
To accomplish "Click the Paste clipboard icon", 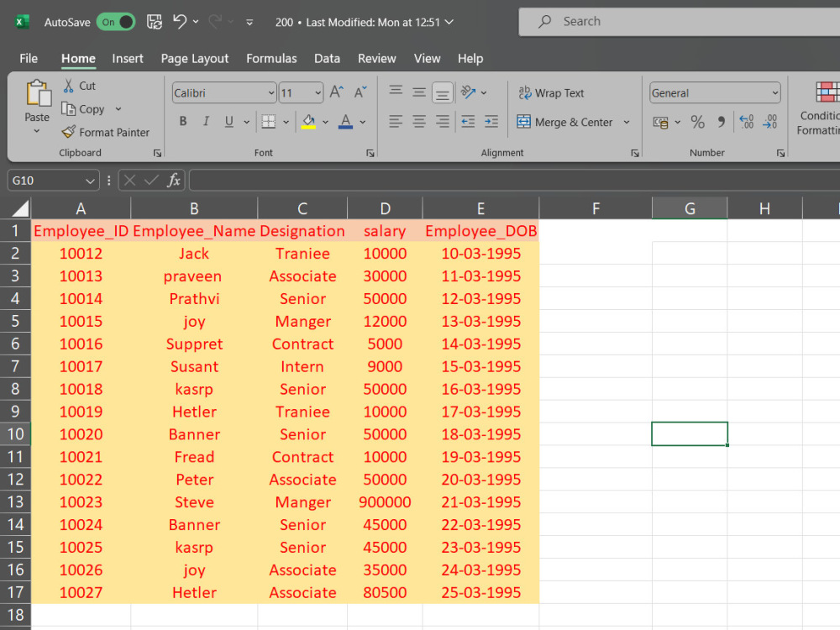I will point(38,93).
